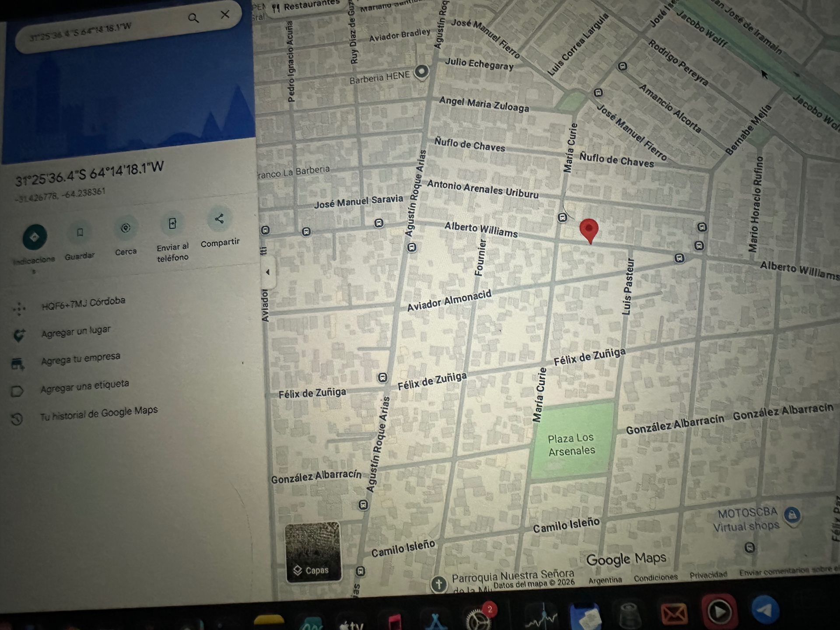Click the Franco La Barbería label

pos(293,171)
